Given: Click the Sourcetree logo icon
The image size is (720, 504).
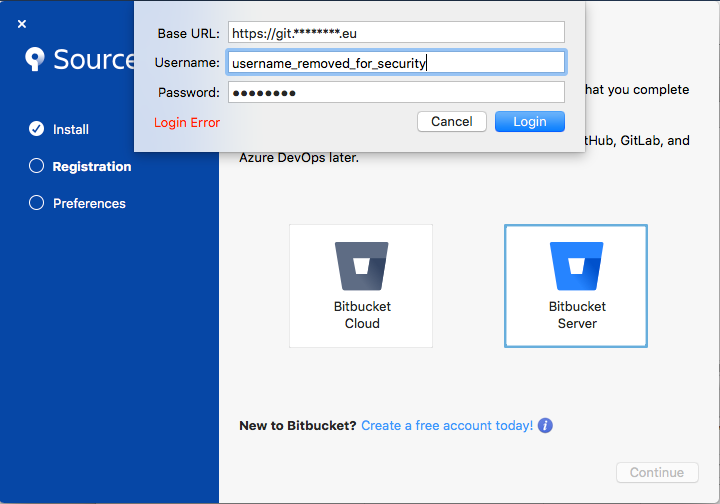Looking at the screenshot, I should tap(35, 59).
